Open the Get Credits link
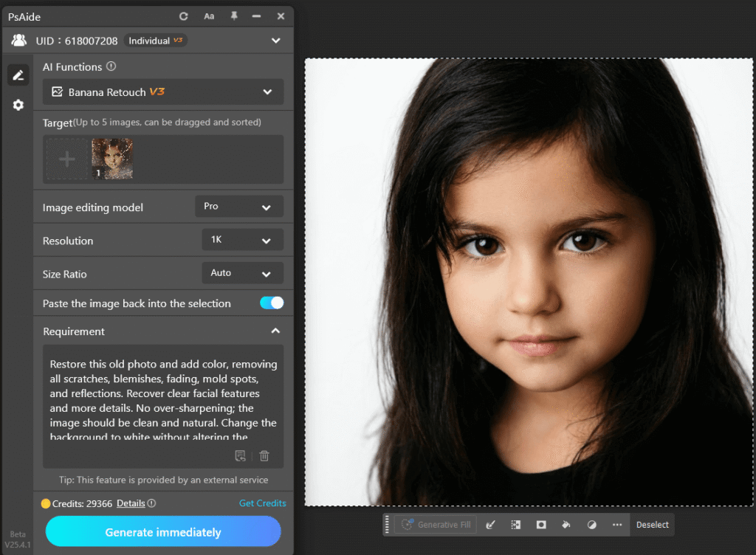The width and height of the screenshot is (756, 555). (262, 503)
